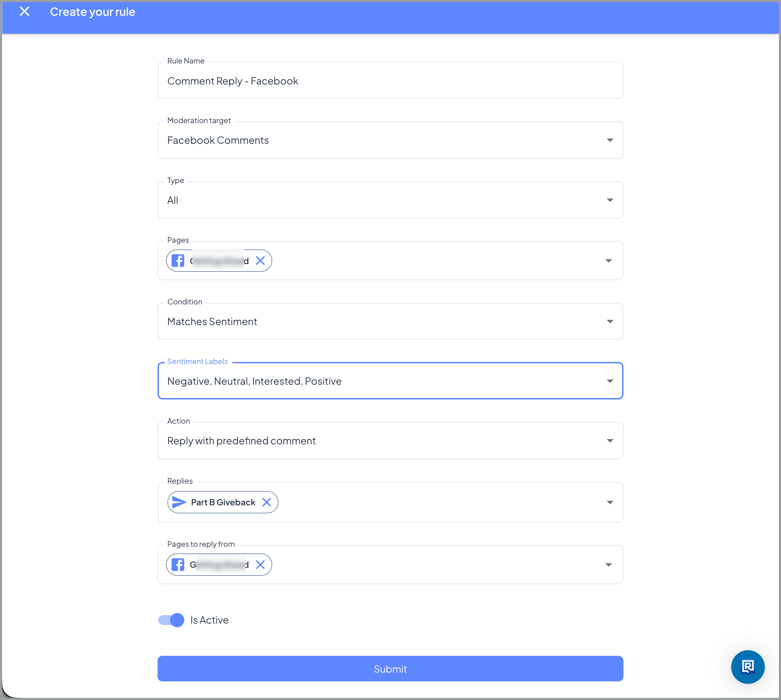Open the Moderation target dropdown
781x700 pixels.
[390, 140]
